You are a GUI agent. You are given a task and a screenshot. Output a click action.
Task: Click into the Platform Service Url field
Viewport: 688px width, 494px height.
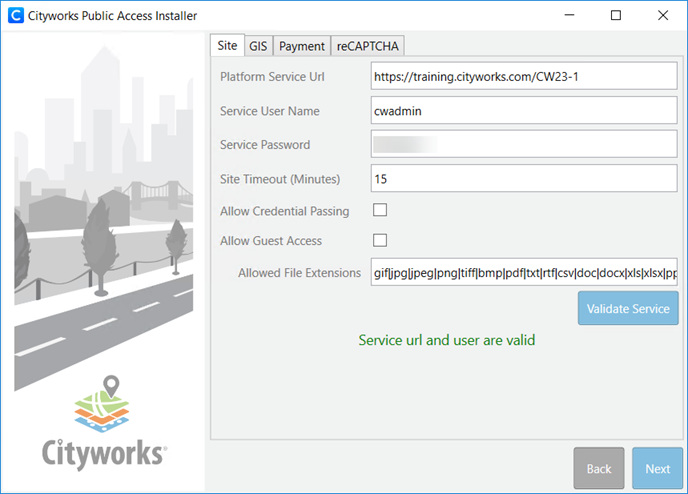pyautogui.click(x=523, y=76)
